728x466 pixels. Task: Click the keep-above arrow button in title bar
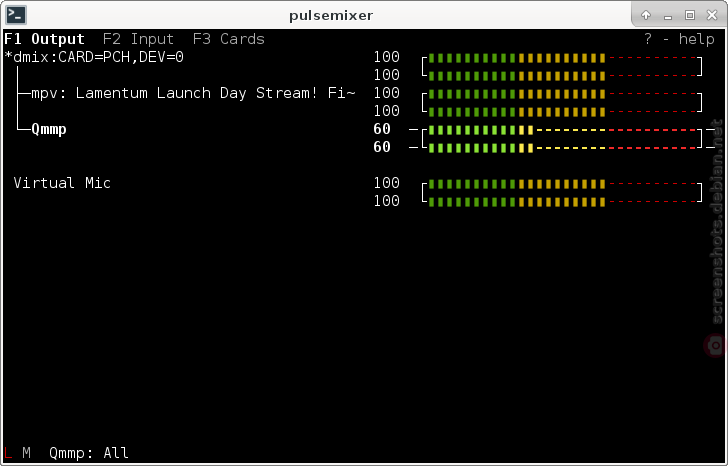pos(646,15)
